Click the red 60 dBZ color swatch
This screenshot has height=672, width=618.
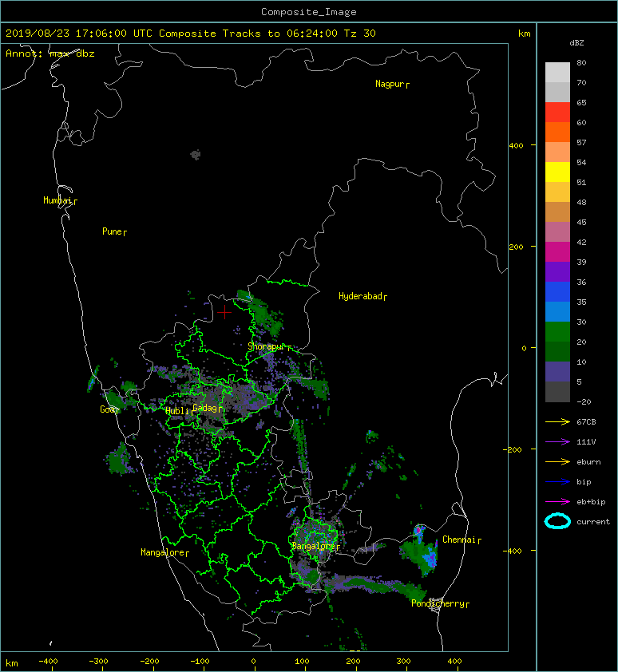pos(557,112)
